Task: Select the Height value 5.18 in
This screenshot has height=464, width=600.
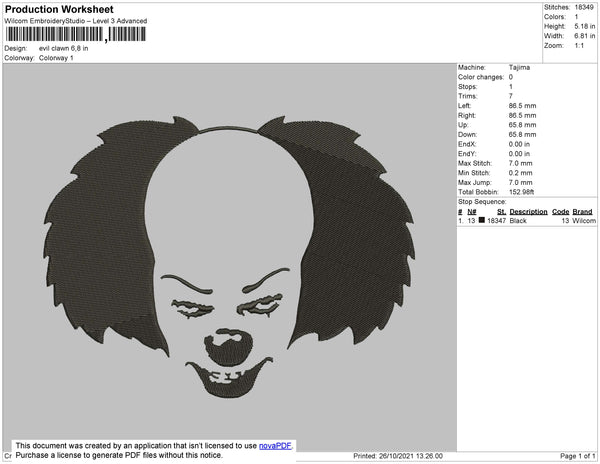Action: (584, 26)
